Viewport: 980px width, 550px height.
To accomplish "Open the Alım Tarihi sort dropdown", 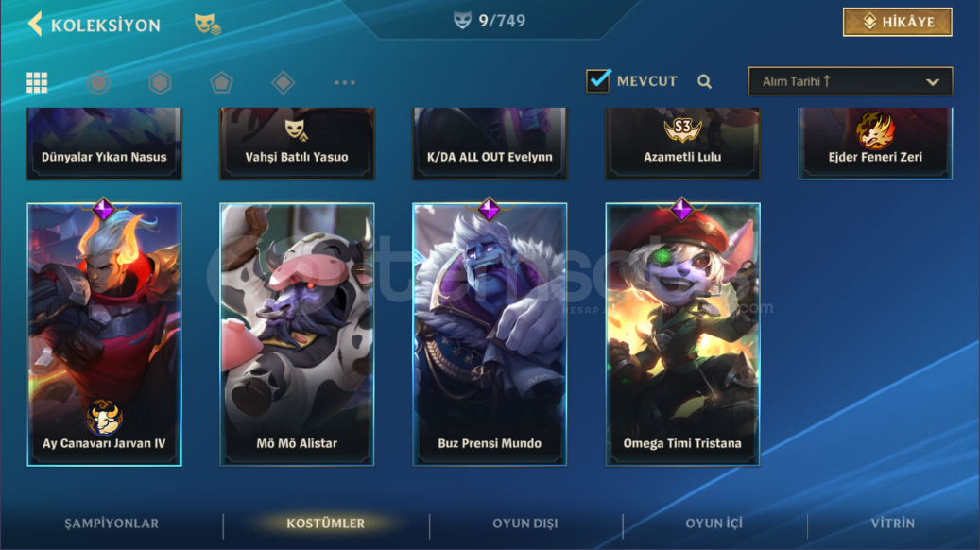I will [x=850, y=81].
